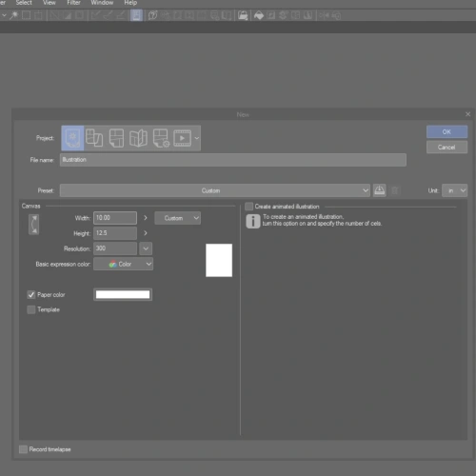Click the OK button
The height and width of the screenshot is (476, 476).
coord(446,131)
